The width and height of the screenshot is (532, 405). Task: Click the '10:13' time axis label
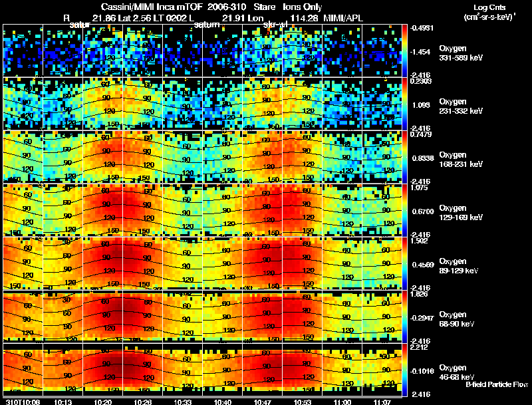(x=63, y=402)
